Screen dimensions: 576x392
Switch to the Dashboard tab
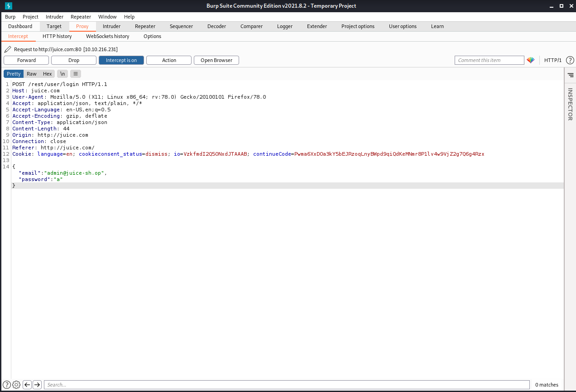tap(20, 26)
